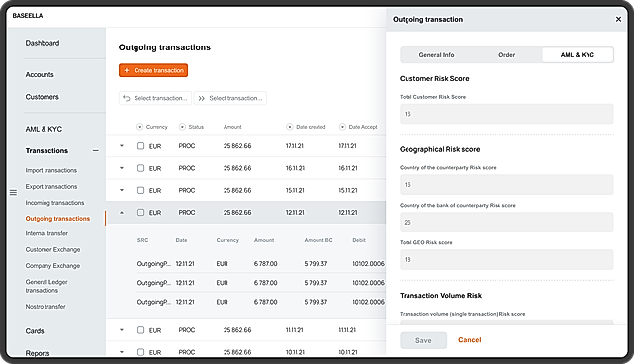Open Dashboard in the sidebar
The height and width of the screenshot is (364, 634).
(x=43, y=43)
